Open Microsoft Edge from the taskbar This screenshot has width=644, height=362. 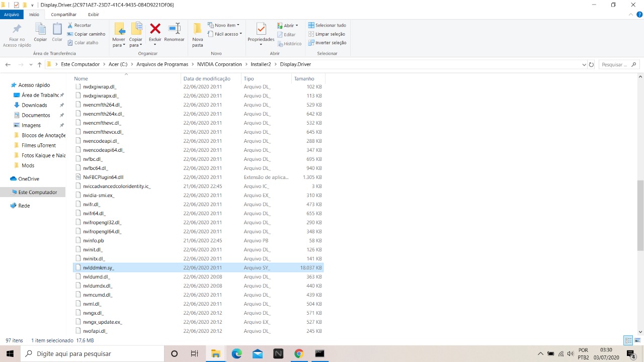coord(236,353)
